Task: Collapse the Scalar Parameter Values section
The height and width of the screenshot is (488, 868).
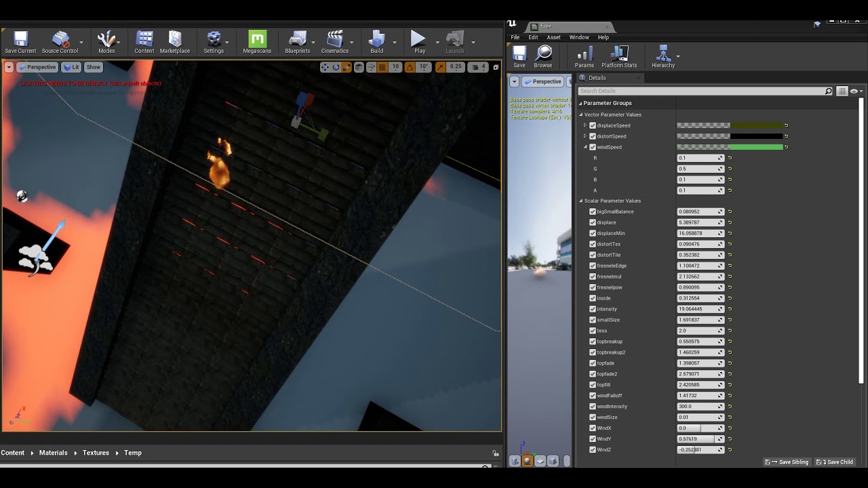Action: [x=581, y=201]
